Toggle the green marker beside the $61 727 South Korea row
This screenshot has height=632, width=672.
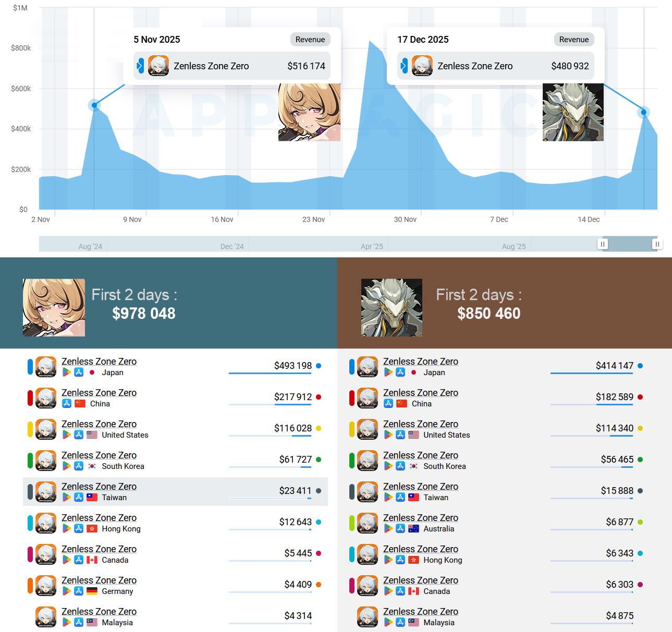(x=30, y=461)
